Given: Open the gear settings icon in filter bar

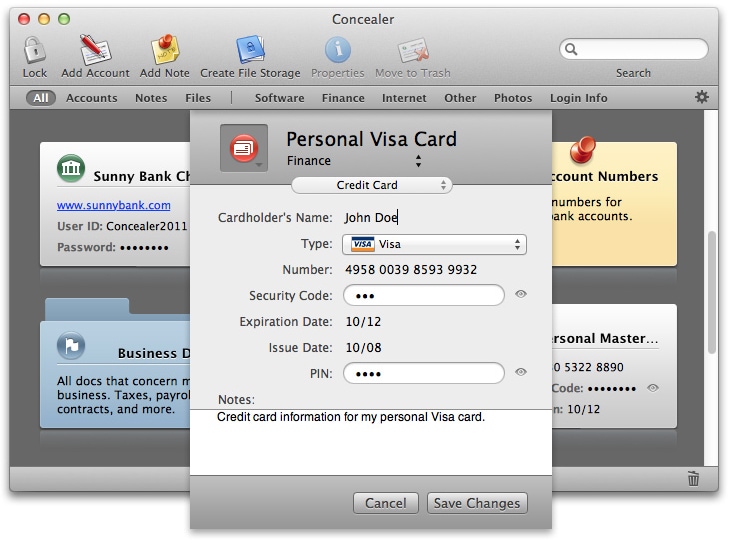Looking at the screenshot, I should (x=702, y=97).
